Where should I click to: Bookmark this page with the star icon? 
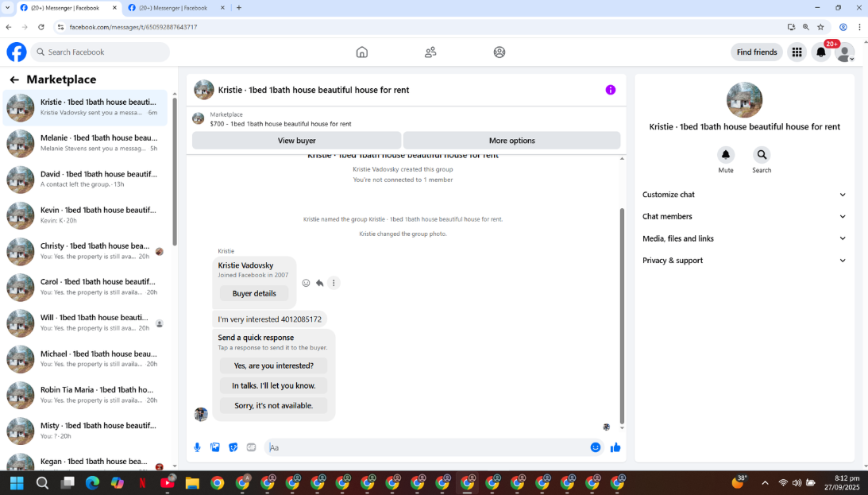[820, 26]
